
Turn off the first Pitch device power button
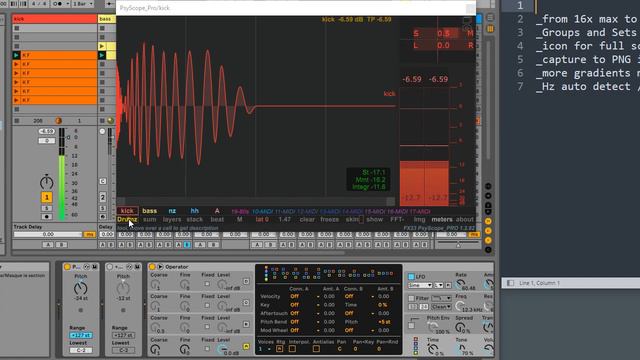[67, 267]
